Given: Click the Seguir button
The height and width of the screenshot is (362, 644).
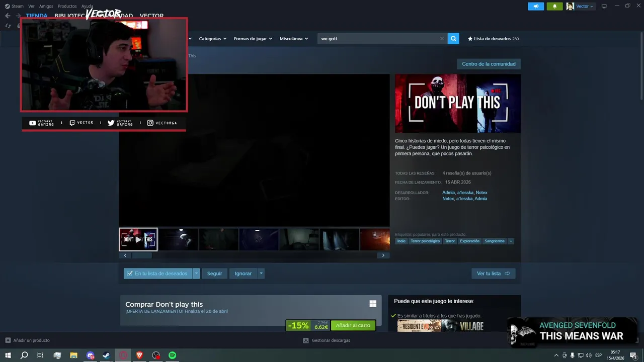Looking at the screenshot, I should [214, 274].
